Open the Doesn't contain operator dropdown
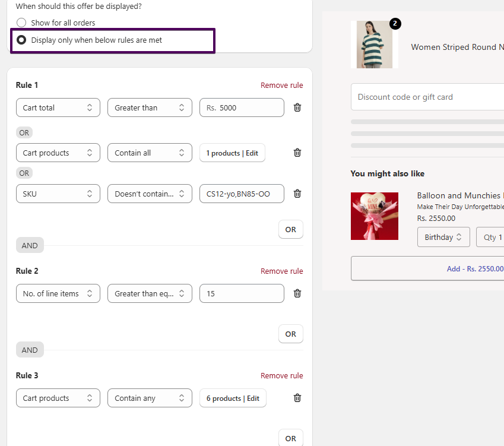The width and height of the screenshot is (504, 446). 150,194
